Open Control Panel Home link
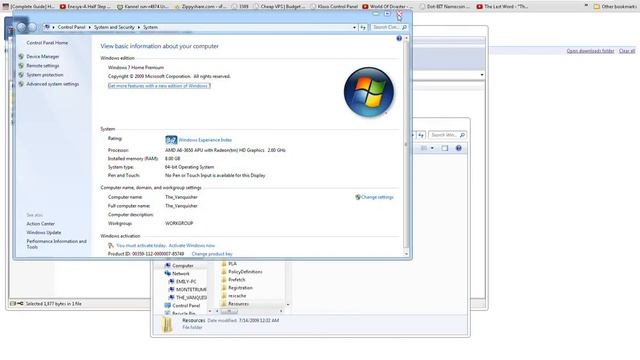640x360 pixels. [47, 43]
